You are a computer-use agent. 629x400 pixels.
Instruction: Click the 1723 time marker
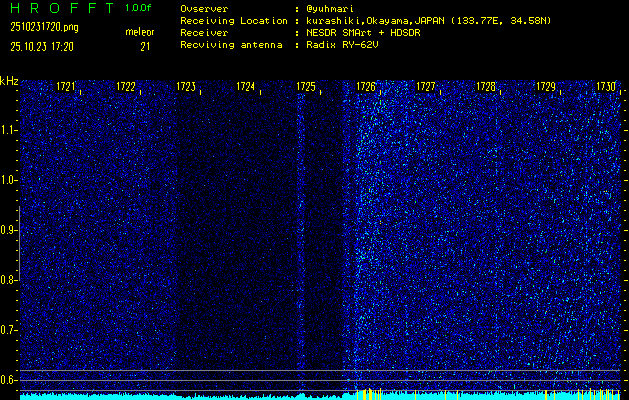coord(186,87)
